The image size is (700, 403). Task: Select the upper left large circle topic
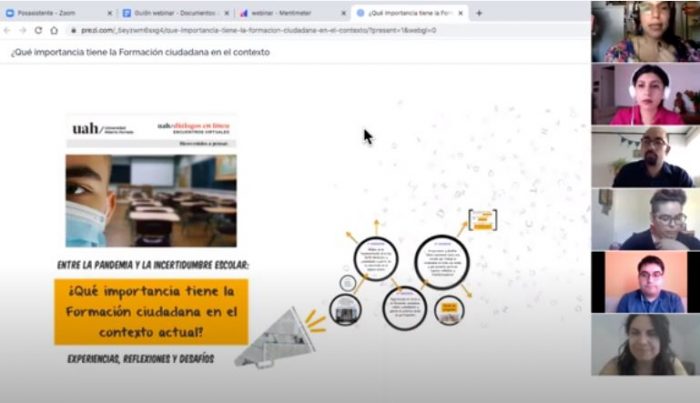pos(376,259)
